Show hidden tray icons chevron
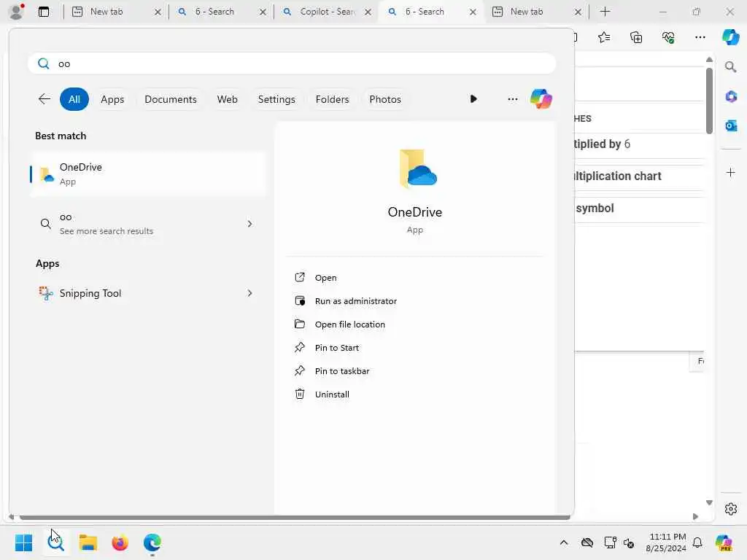 [564, 542]
